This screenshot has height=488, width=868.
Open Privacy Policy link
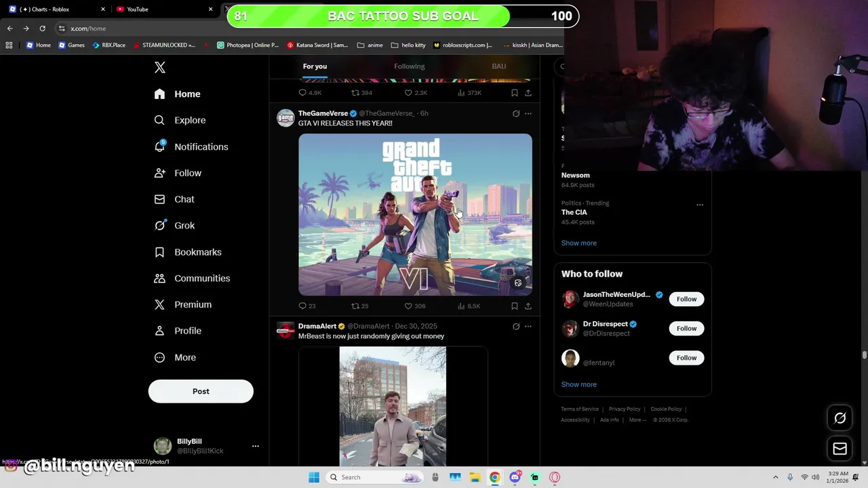click(625, 409)
